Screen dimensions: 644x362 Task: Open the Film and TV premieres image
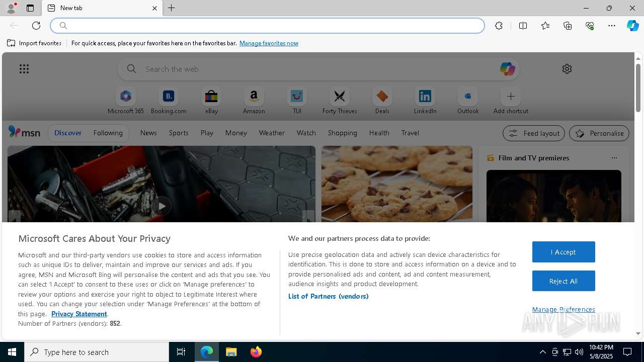554,196
